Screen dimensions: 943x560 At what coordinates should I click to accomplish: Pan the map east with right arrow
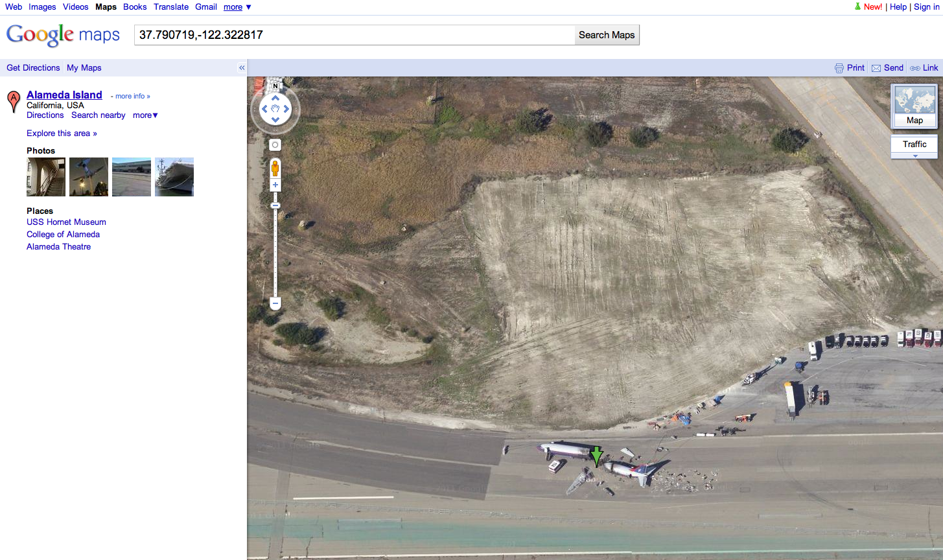click(x=286, y=109)
